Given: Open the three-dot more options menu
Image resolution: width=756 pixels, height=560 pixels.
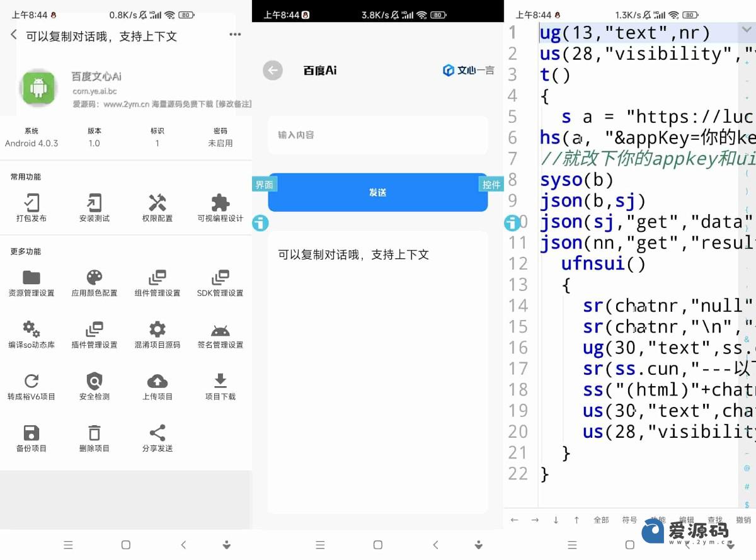Looking at the screenshot, I should [235, 35].
